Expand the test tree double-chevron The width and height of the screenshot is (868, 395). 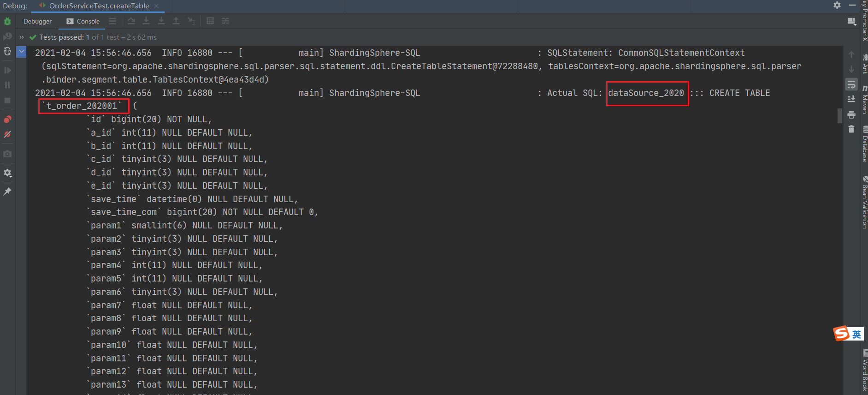pyautogui.click(x=21, y=37)
